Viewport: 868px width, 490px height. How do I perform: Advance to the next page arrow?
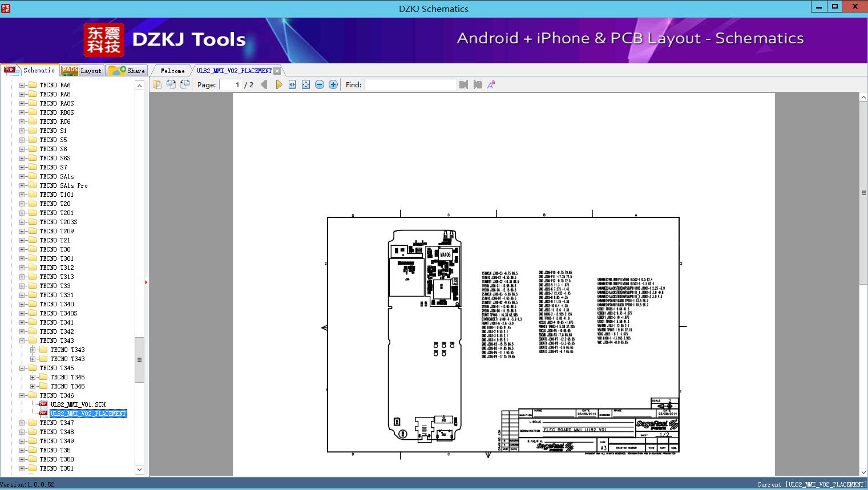279,84
